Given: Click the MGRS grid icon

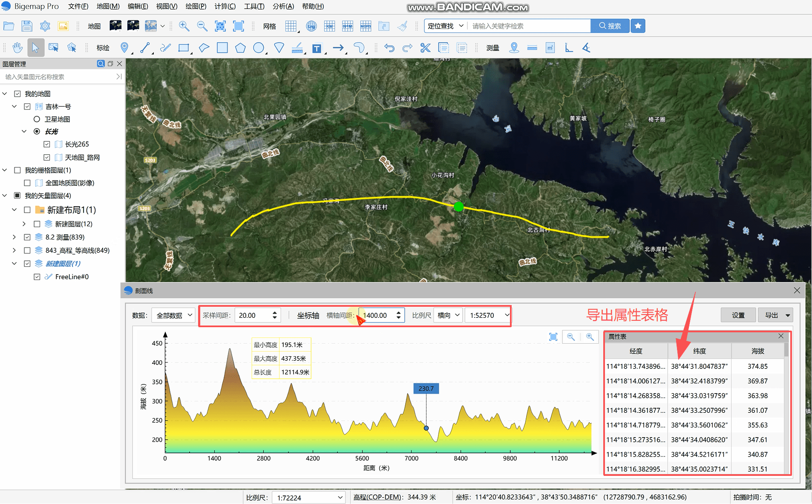Looking at the screenshot, I should (366, 26).
